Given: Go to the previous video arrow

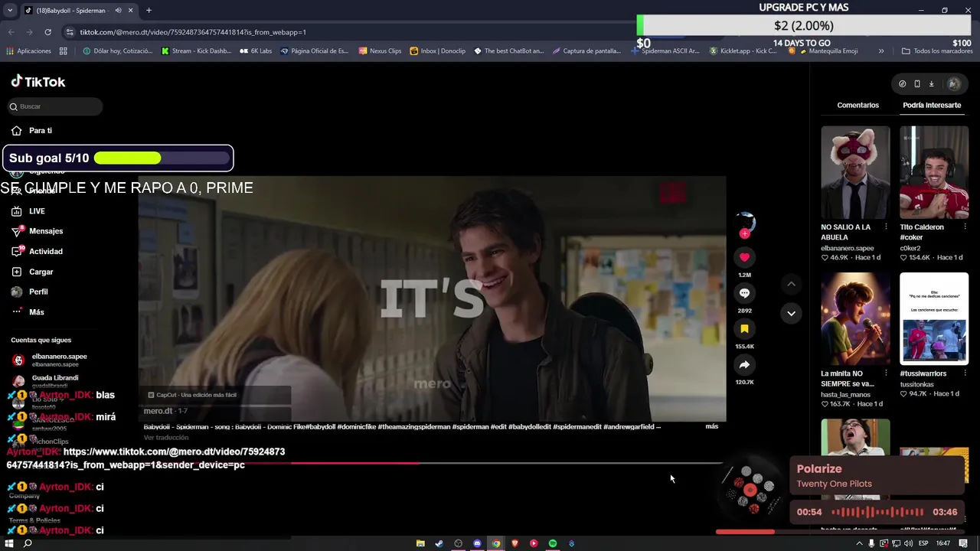Looking at the screenshot, I should point(791,284).
